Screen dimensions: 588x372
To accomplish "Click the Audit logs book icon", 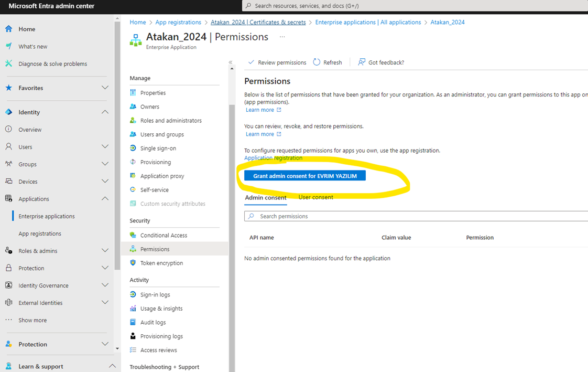I will point(133,322).
